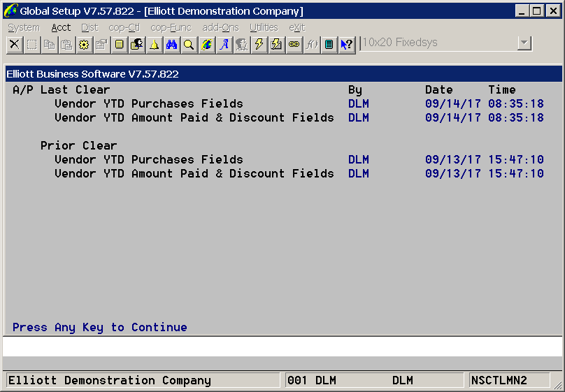Open the eXit menu
565x392 pixels.
(x=297, y=27)
